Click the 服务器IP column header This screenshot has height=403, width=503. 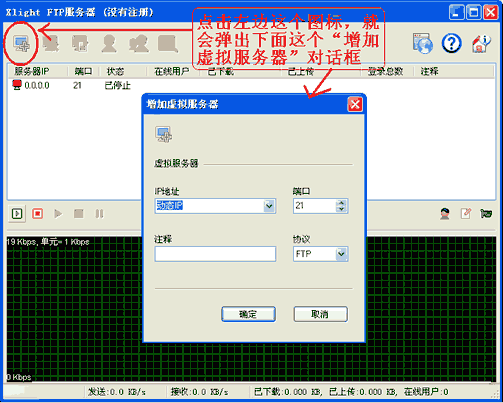pyautogui.click(x=32, y=71)
